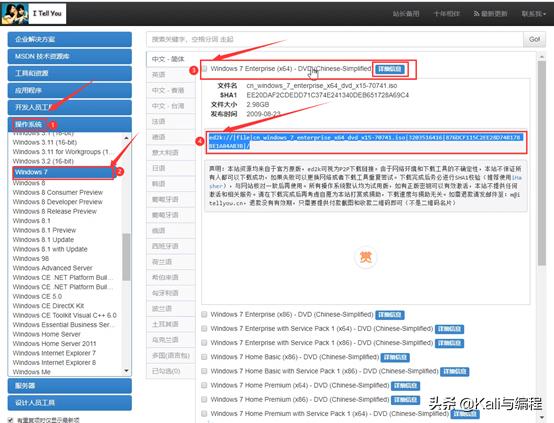Toggle 有重复项时仅显示最新项 checkbox
Viewport: 554px width, 423px height.
(10, 420)
